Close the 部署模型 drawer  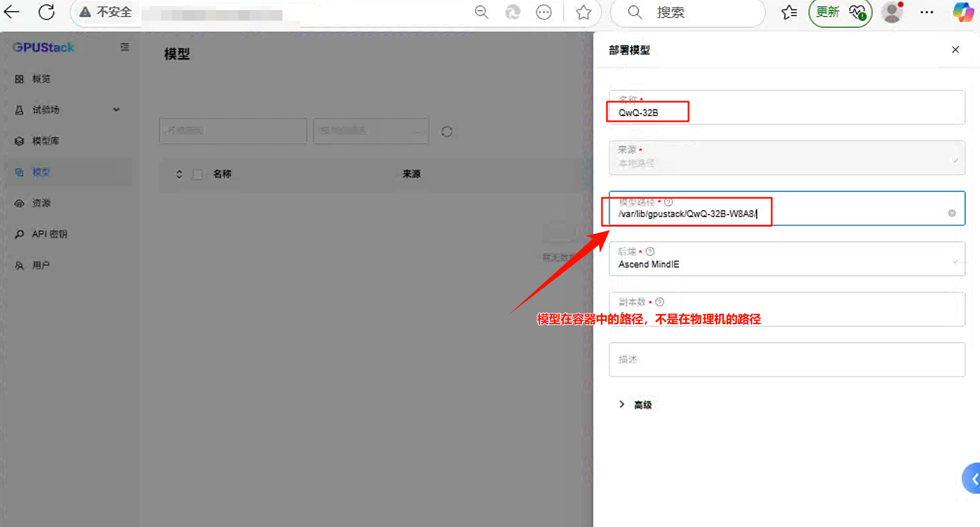(x=955, y=50)
